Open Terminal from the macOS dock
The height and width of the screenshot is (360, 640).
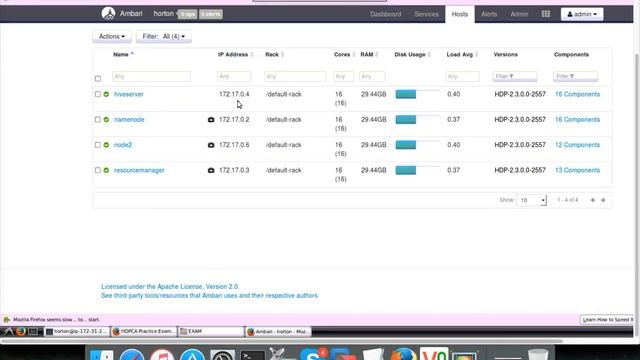coord(253,355)
